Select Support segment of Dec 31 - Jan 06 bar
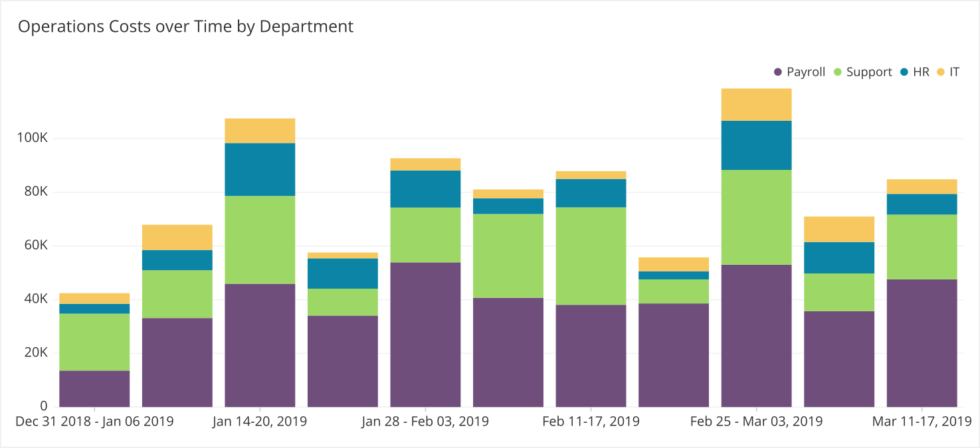 [x=94, y=342]
